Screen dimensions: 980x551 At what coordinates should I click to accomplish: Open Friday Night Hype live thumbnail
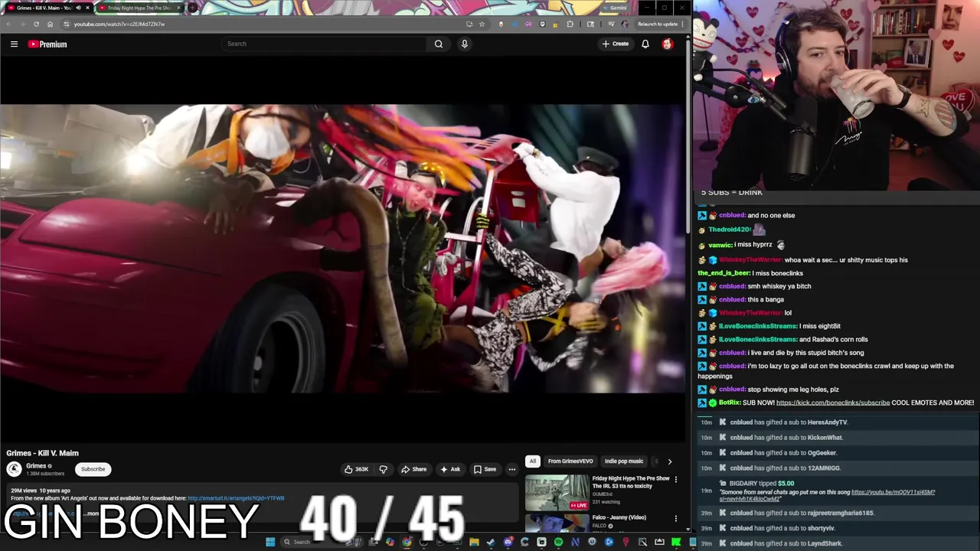pyautogui.click(x=557, y=493)
